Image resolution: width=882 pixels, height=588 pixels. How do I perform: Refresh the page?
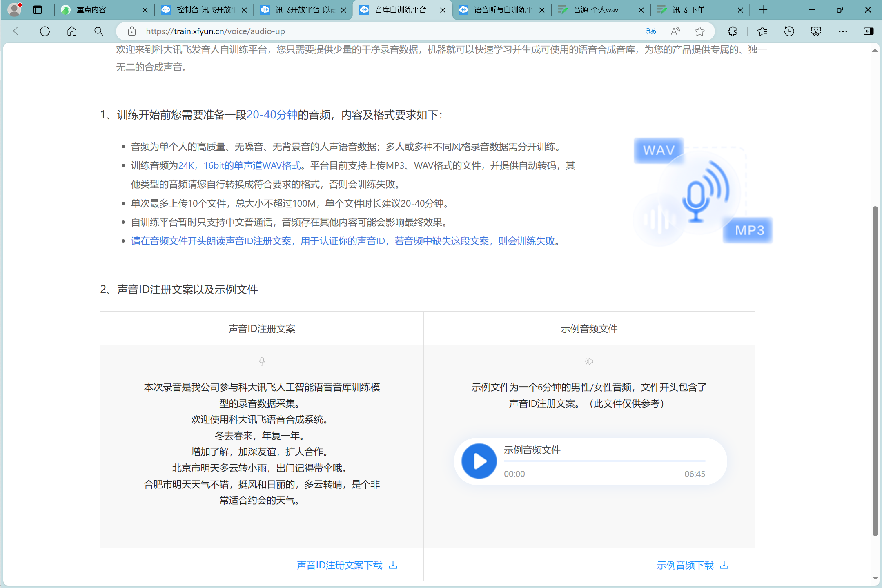click(45, 31)
